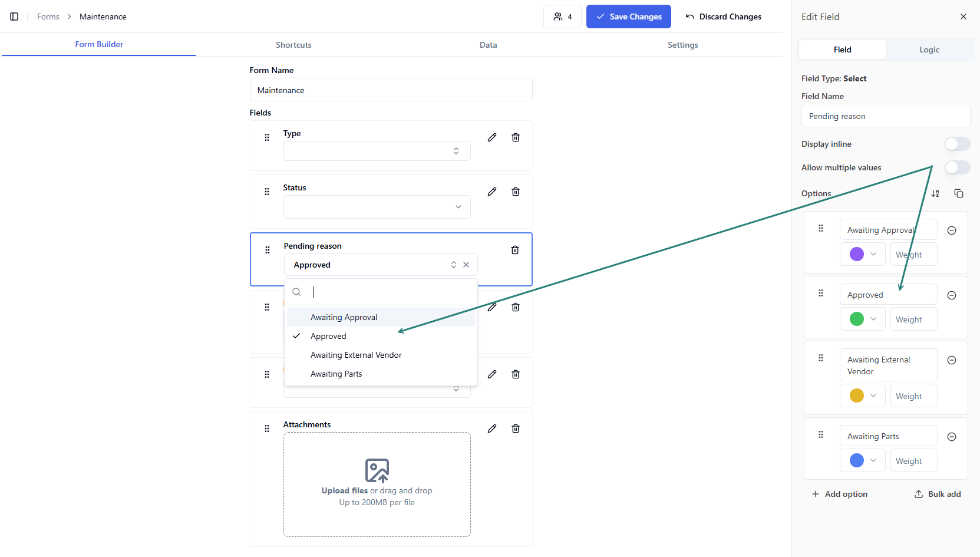Image resolution: width=980 pixels, height=557 pixels.
Task: Delete the Type field with trash icon
Action: tap(515, 137)
